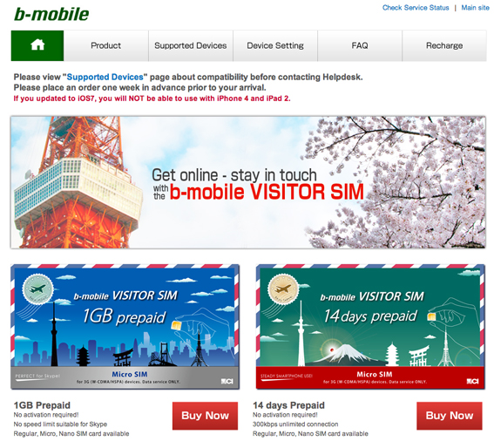Click Check Service Status link
This screenshot has height=448, width=494.
click(416, 8)
